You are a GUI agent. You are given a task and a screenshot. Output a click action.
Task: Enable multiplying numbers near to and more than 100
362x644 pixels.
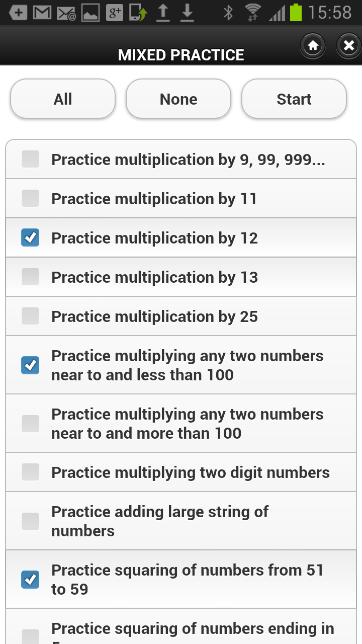click(x=30, y=423)
